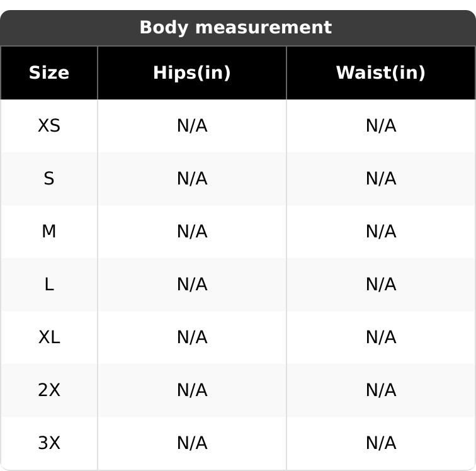Select the Waist value for size XS

pos(381,126)
